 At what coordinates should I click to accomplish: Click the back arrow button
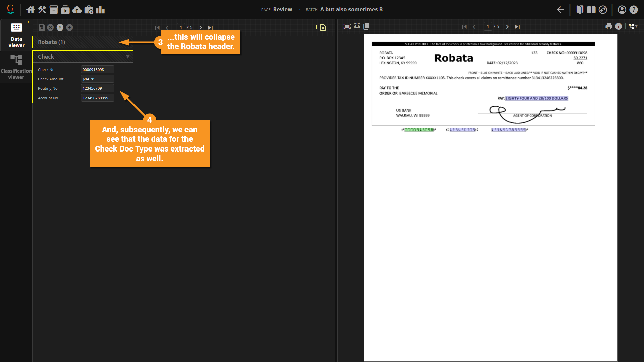[560, 10]
